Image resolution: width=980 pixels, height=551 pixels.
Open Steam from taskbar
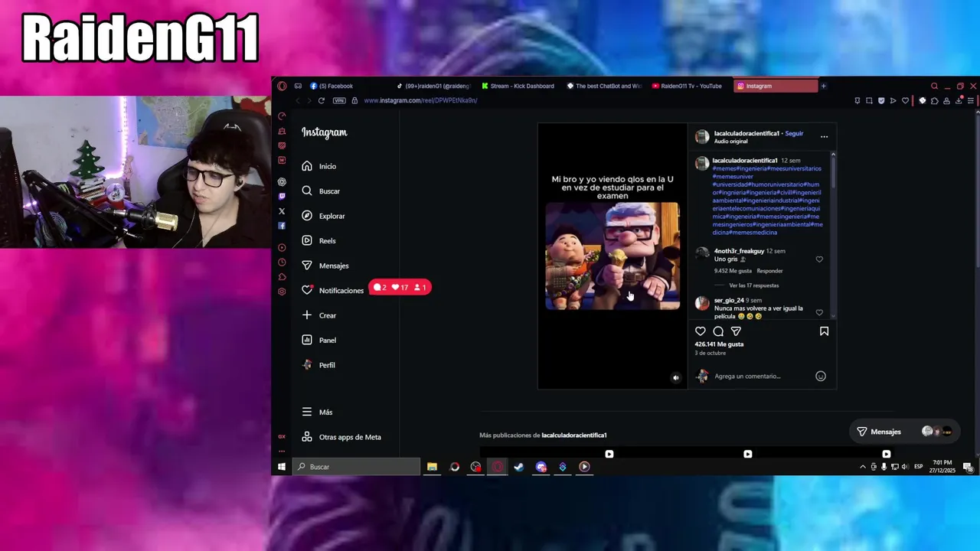(x=519, y=467)
